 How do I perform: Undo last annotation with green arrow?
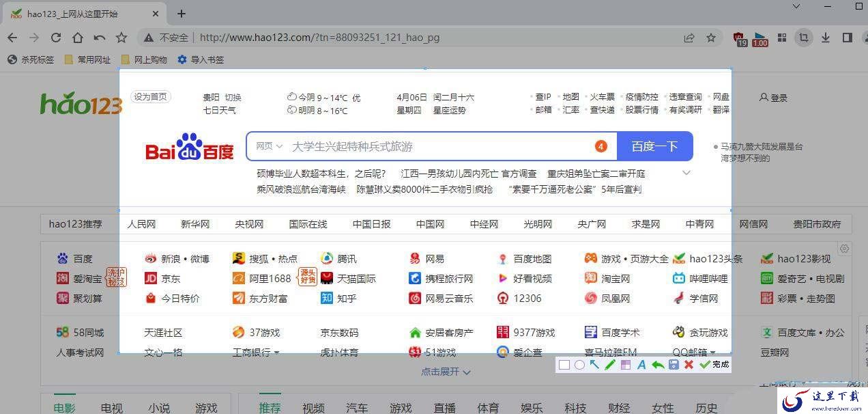(658, 365)
